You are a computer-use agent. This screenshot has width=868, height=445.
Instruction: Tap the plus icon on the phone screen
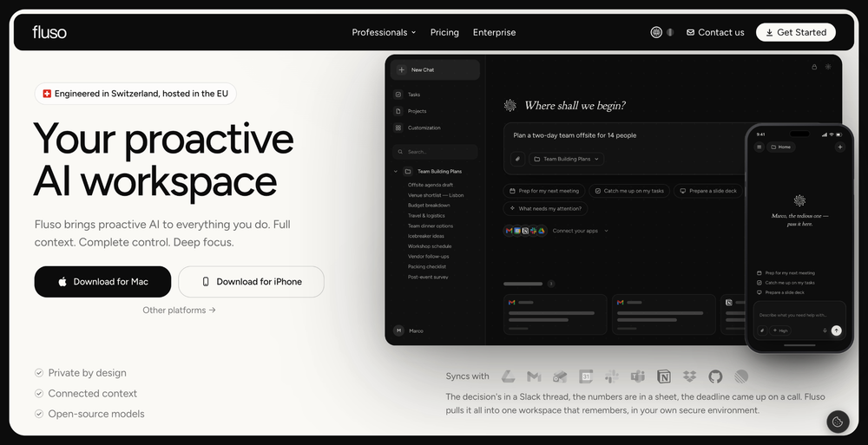click(x=839, y=147)
